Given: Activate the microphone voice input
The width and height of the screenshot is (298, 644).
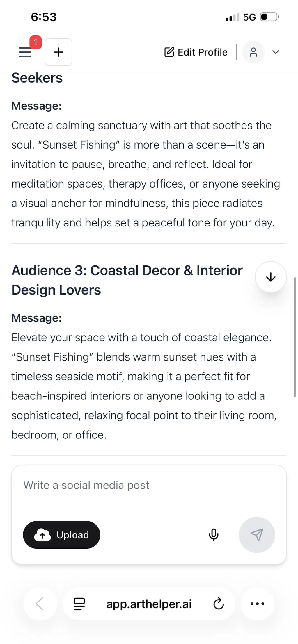Looking at the screenshot, I should [x=214, y=535].
